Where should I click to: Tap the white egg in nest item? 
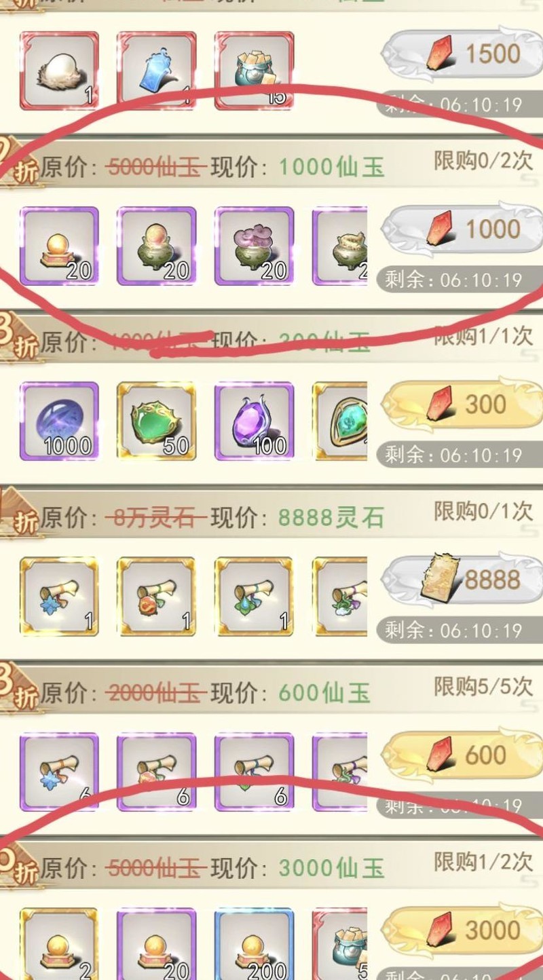tap(59, 71)
